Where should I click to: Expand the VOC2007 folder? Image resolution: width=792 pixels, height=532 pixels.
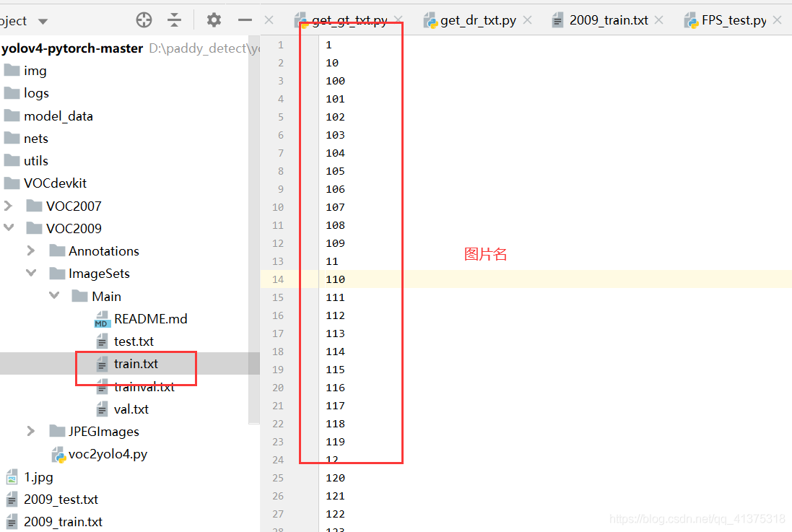pyautogui.click(x=9, y=206)
